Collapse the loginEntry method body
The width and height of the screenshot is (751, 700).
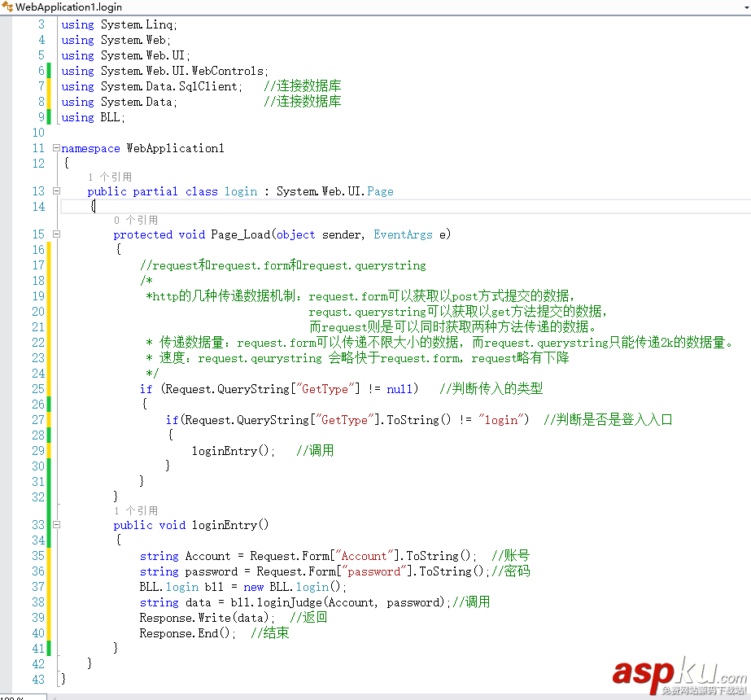coord(55,525)
